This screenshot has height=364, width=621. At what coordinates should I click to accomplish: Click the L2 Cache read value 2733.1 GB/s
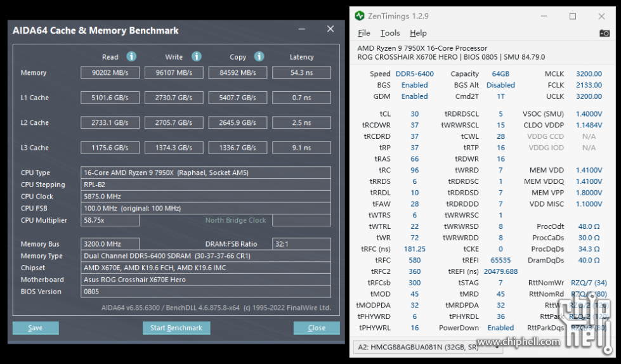click(110, 122)
